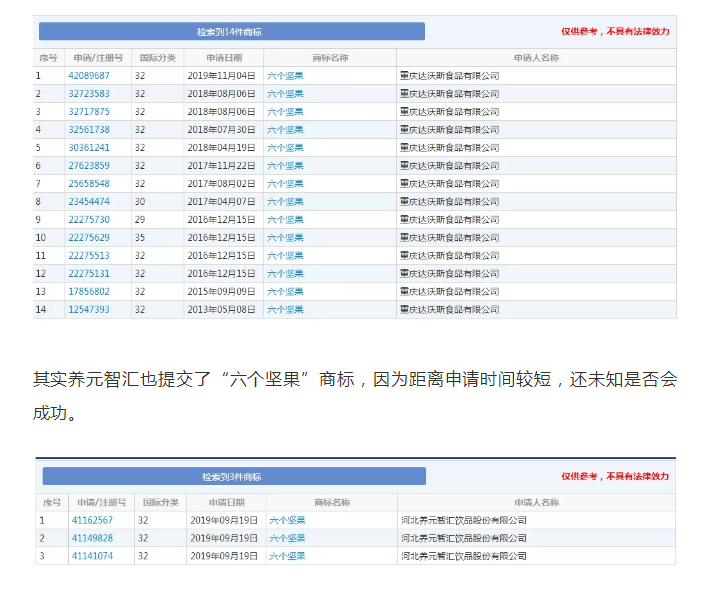Viewport: 720px width, 589px height.
Task: Click 六个坚果 trademark name in row 30361241
Action: 285,147
